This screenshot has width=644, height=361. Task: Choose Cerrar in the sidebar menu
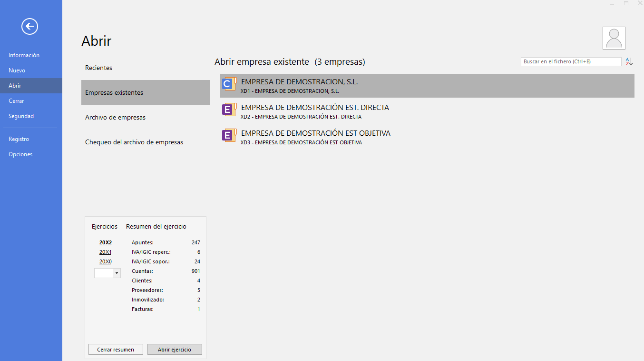[x=31, y=101]
